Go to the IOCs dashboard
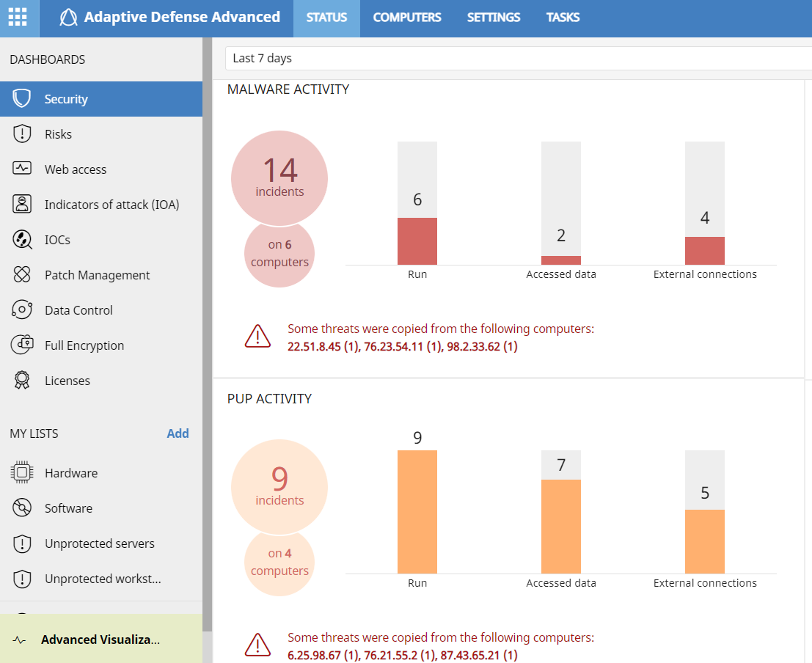The image size is (812, 663). click(101, 240)
